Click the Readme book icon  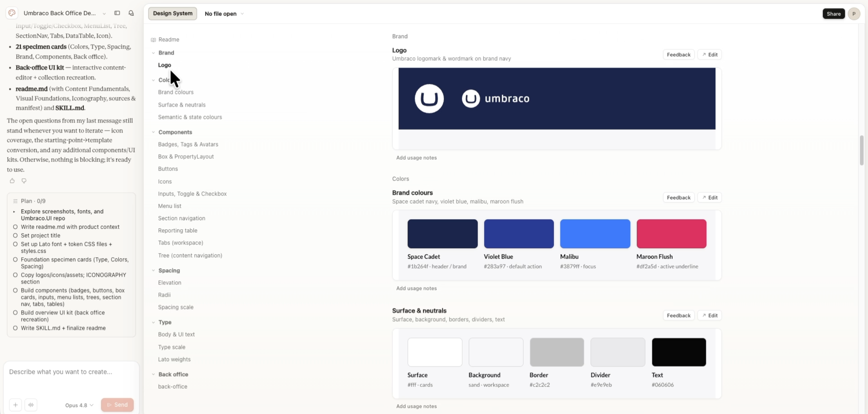point(153,40)
